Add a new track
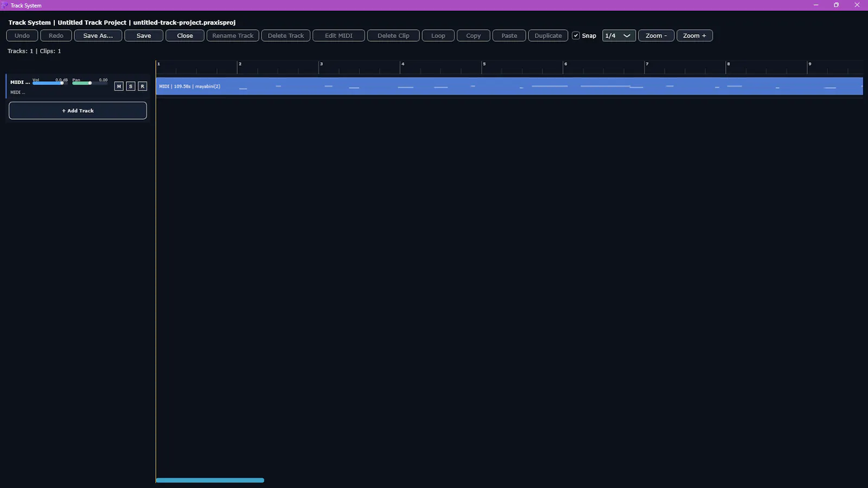The height and width of the screenshot is (488, 868). point(78,111)
